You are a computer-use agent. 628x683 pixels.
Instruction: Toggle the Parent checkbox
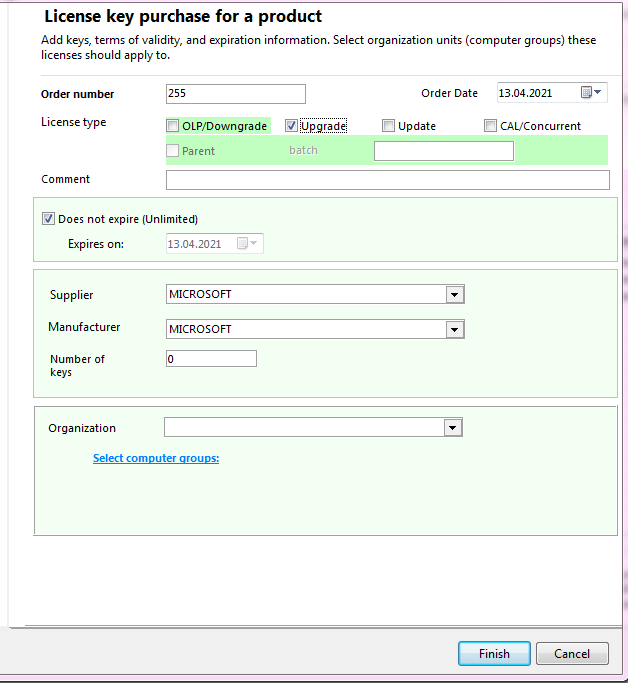pyautogui.click(x=173, y=151)
